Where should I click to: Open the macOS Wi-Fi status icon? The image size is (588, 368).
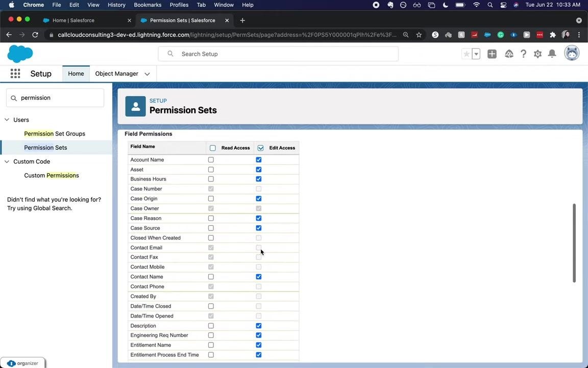click(x=476, y=5)
